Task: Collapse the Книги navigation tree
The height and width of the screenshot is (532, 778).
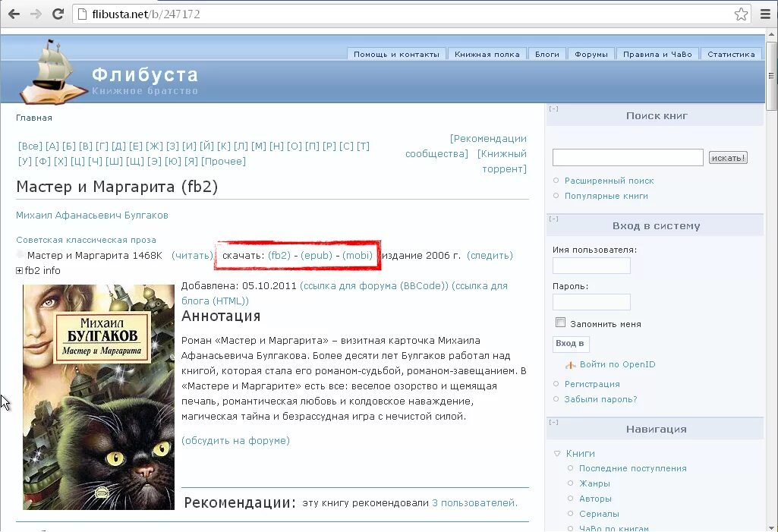Action: click(557, 454)
